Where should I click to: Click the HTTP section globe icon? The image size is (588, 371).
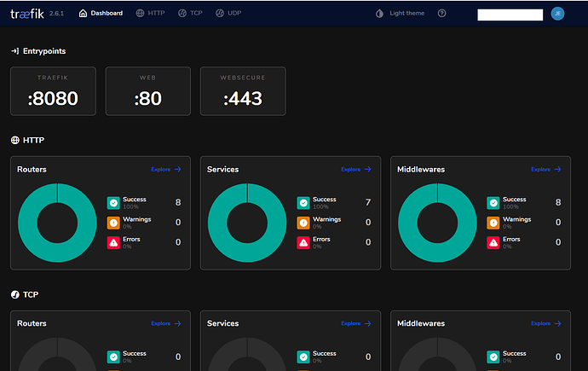(x=15, y=140)
